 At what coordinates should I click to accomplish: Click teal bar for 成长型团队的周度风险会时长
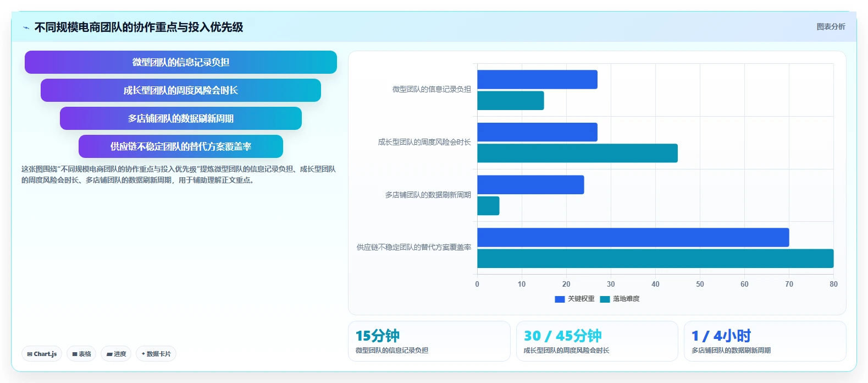(577, 153)
